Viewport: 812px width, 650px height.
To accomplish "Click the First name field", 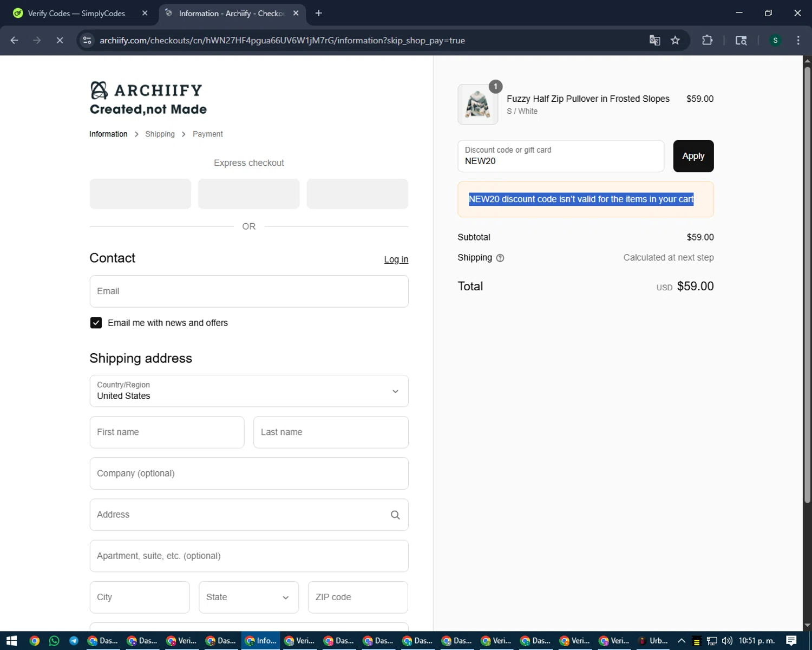I will [x=167, y=432].
